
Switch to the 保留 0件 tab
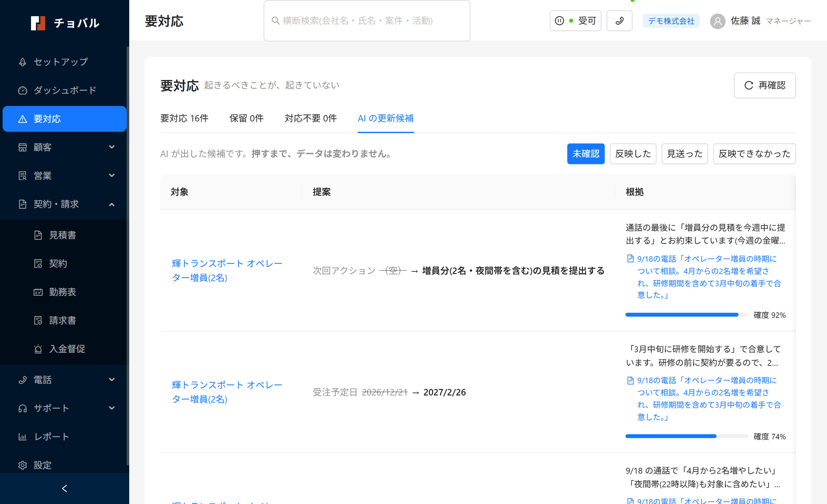click(x=246, y=119)
